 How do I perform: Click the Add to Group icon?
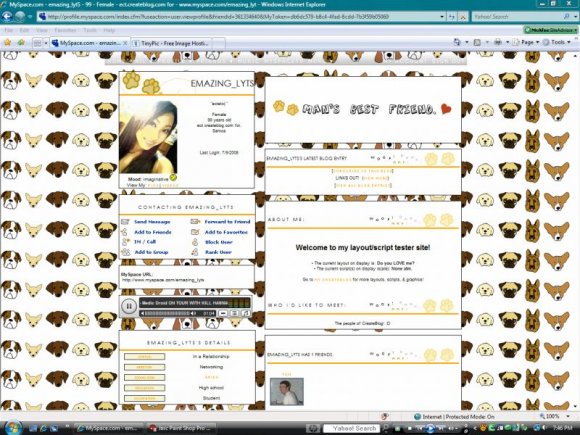(x=126, y=252)
